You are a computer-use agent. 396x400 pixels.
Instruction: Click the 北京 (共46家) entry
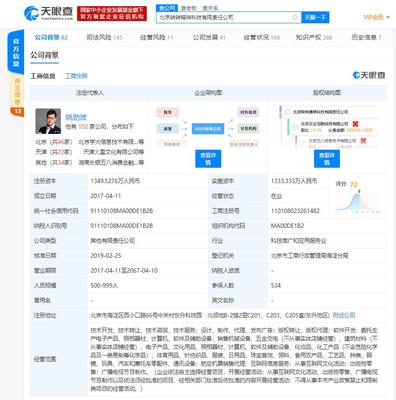(x=54, y=142)
